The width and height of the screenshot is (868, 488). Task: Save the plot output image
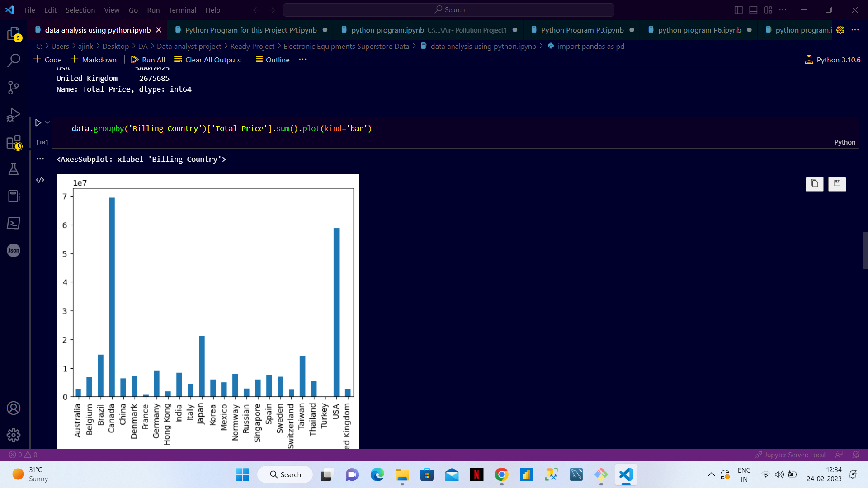837,184
